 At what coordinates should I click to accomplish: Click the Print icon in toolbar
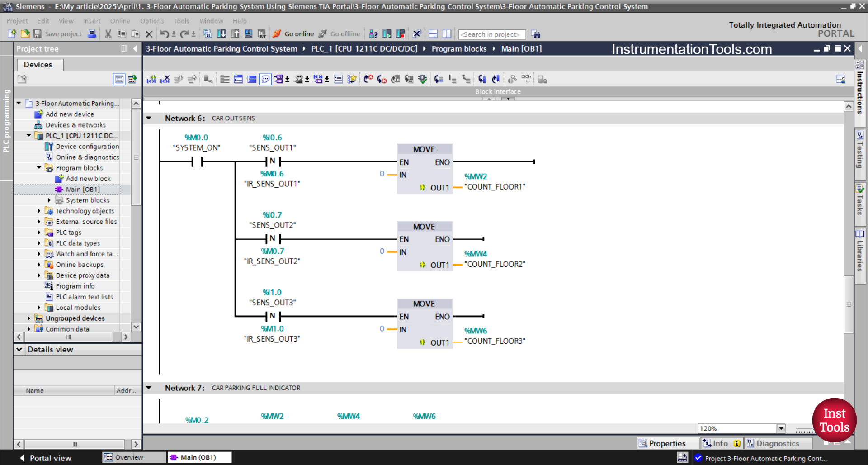(x=92, y=34)
